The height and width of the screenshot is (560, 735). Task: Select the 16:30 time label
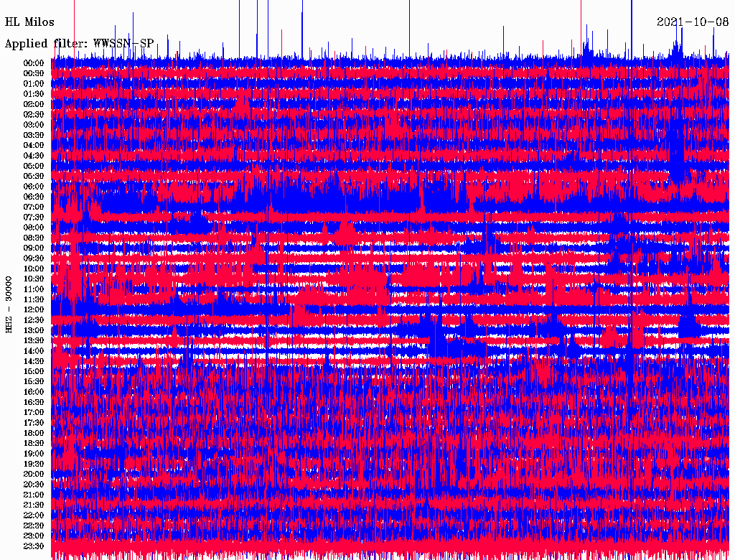(x=34, y=402)
